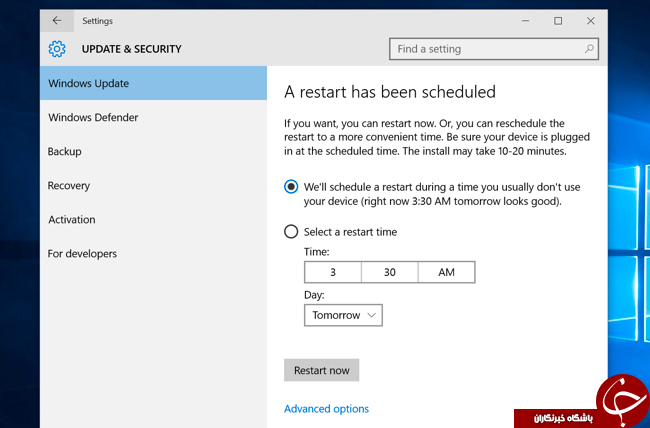The image size is (650, 428).
Task: Minimize the Settings window
Action: point(526,21)
